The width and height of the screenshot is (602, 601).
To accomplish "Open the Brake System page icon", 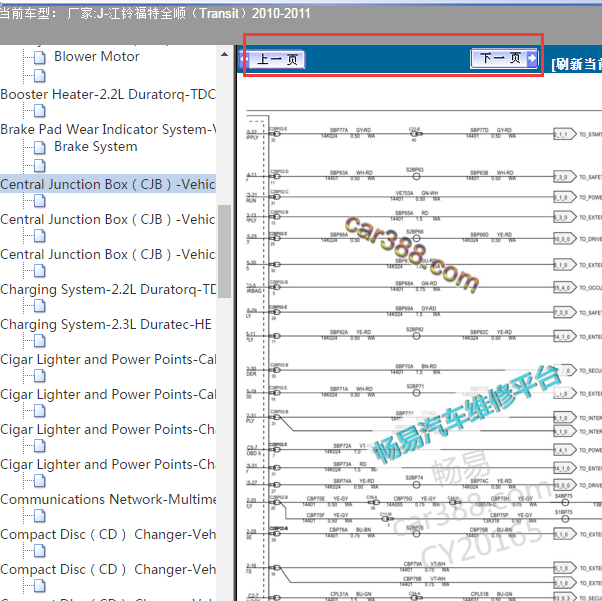I will coord(40,147).
